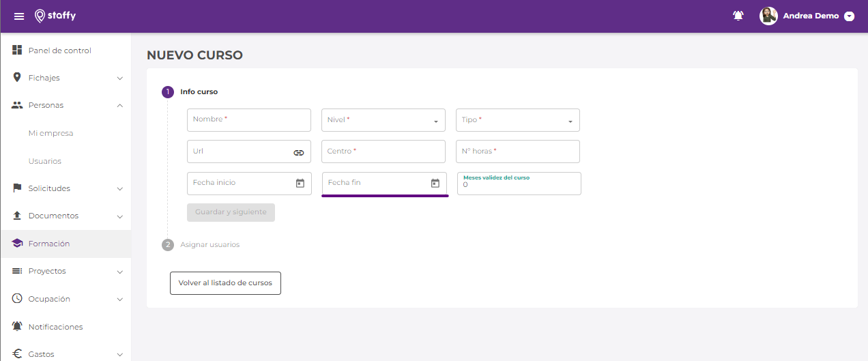Screen dimensions: 868x361
Task: Click the Guardar y siguiente button
Action: [231, 212]
